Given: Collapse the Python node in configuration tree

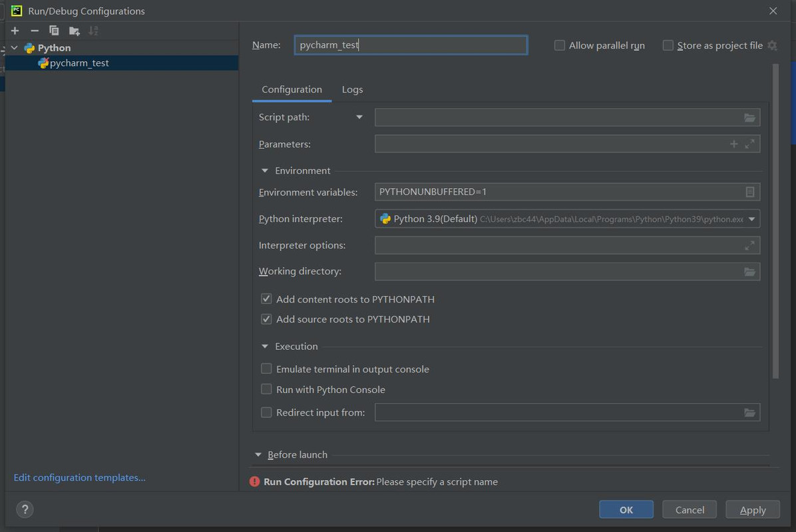Looking at the screenshot, I should coord(14,48).
